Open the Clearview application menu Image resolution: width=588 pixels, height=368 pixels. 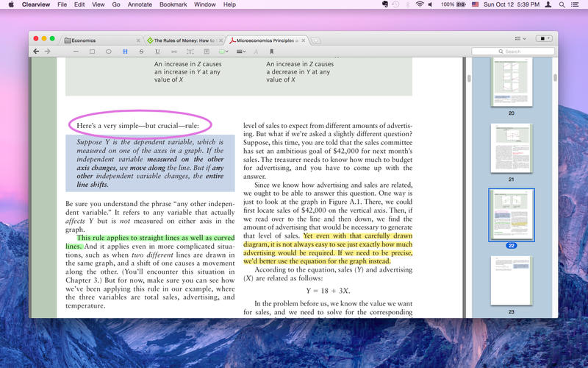tap(36, 4)
